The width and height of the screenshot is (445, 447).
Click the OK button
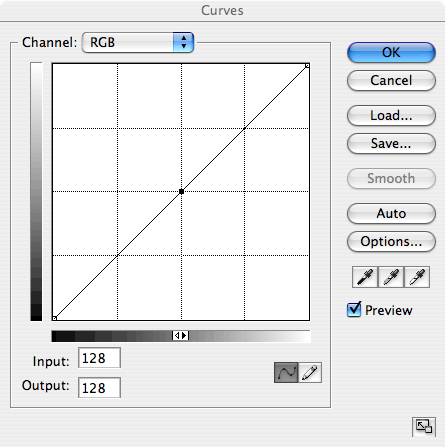pos(391,52)
